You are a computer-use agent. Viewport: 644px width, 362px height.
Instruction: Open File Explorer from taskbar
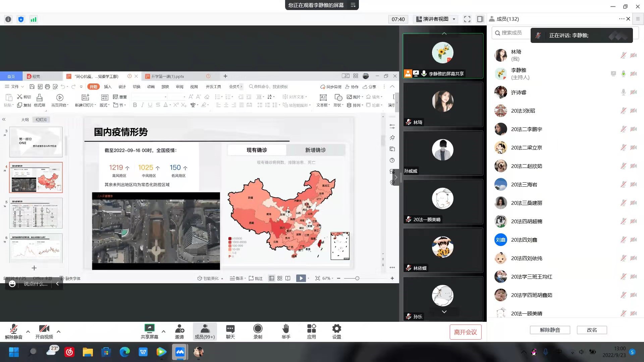[88, 352]
